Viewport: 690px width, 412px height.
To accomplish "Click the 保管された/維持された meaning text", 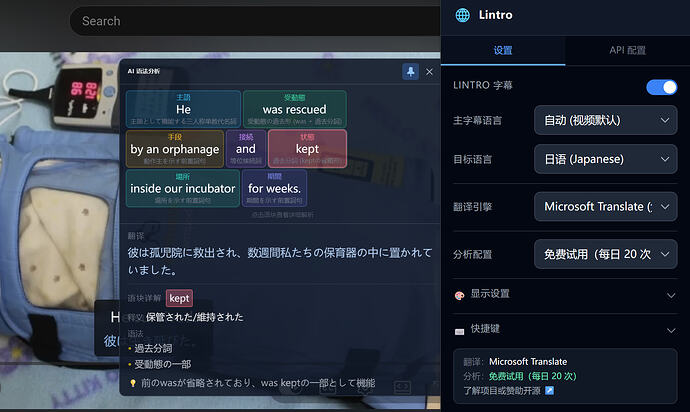I will tap(195, 317).
